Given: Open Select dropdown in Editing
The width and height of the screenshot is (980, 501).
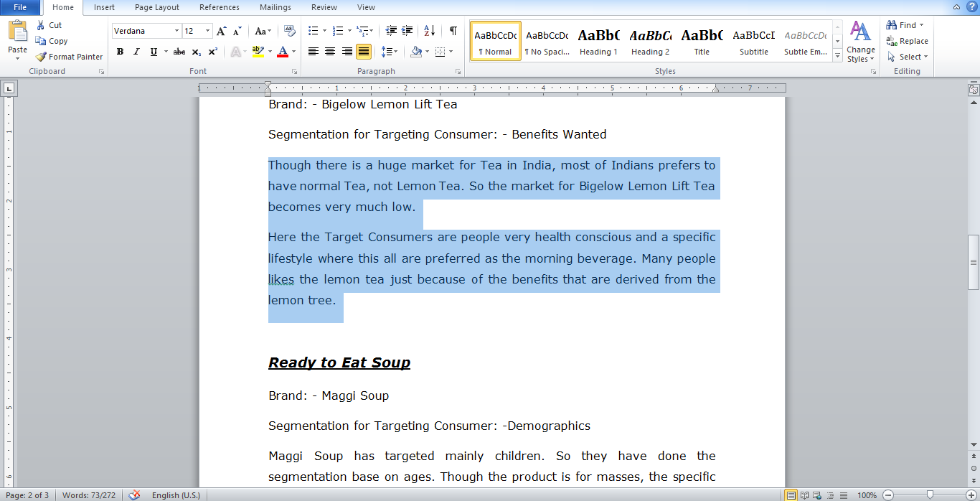Looking at the screenshot, I should coord(908,57).
